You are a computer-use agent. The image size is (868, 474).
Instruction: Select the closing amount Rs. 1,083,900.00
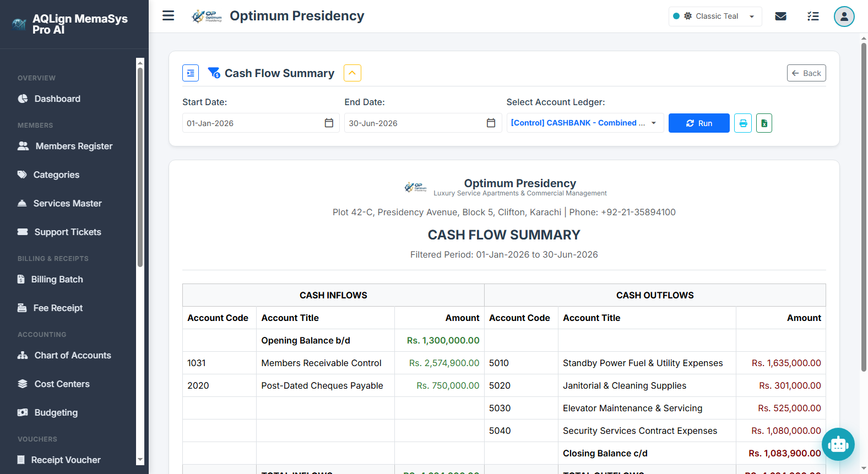pyautogui.click(x=785, y=454)
